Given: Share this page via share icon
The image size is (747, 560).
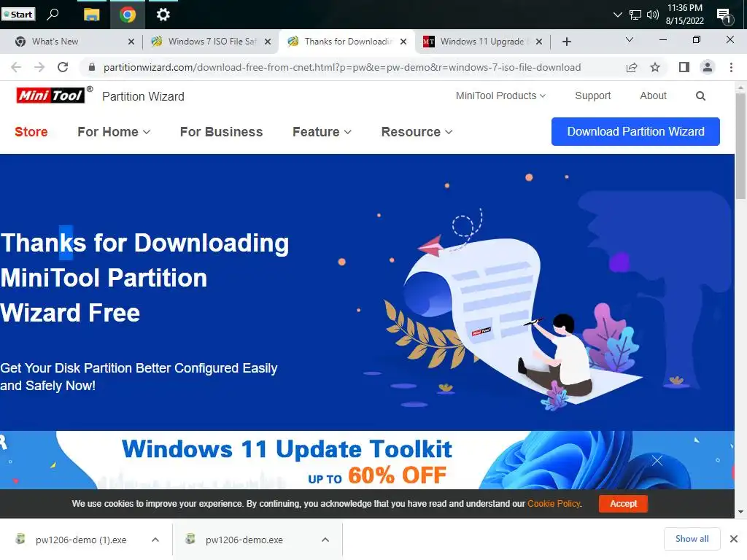Looking at the screenshot, I should (x=632, y=67).
